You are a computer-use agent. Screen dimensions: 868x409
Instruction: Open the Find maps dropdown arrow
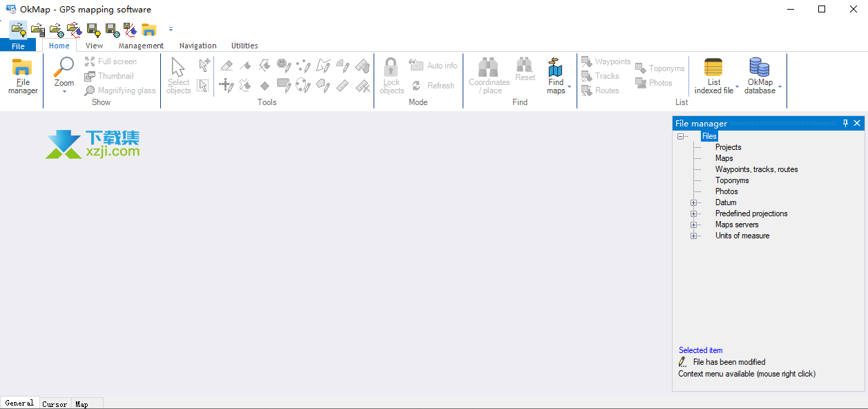pyautogui.click(x=570, y=88)
